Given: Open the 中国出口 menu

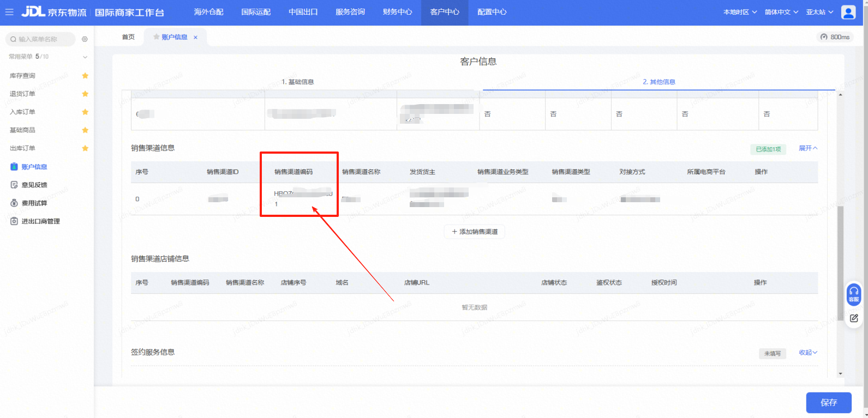Looking at the screenshot, I should 303,12.
